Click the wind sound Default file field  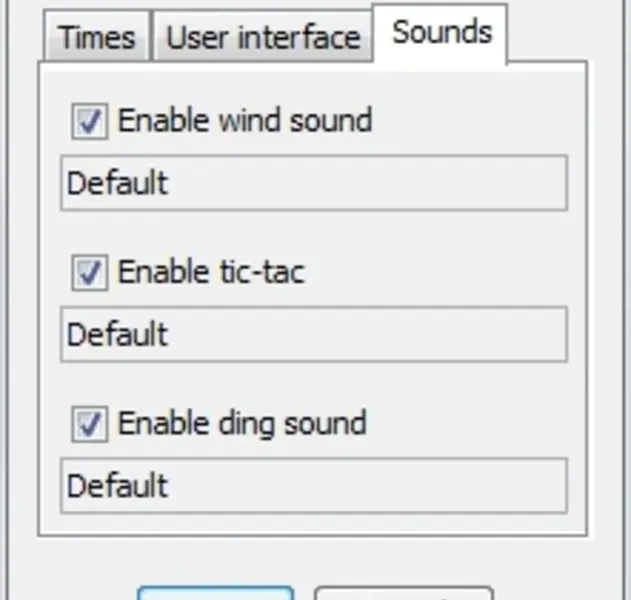(314, 183)
